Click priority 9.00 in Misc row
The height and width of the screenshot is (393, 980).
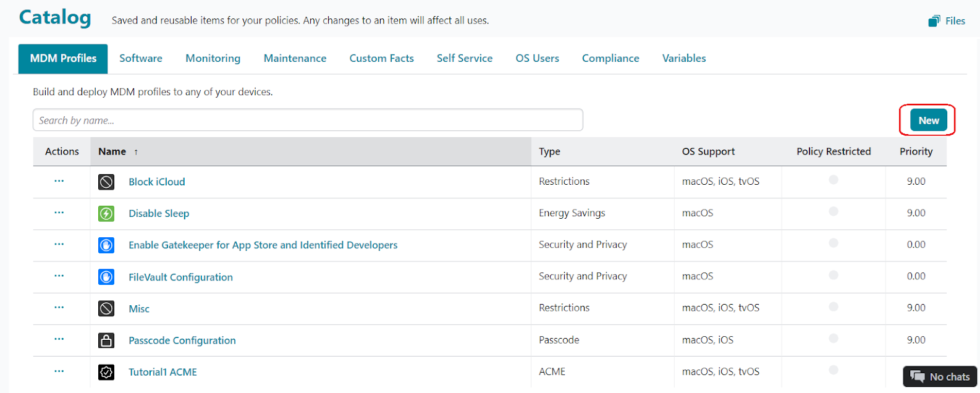(x=916, y=308)
